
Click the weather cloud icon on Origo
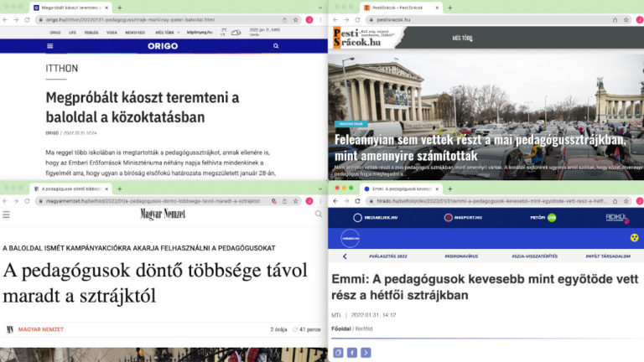click(x=236, y=33)
